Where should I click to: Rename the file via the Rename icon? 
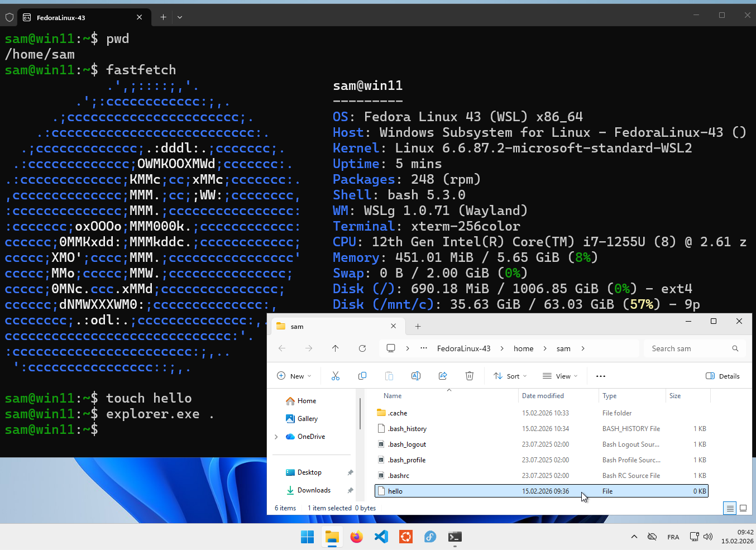click(x=416, y=376)
